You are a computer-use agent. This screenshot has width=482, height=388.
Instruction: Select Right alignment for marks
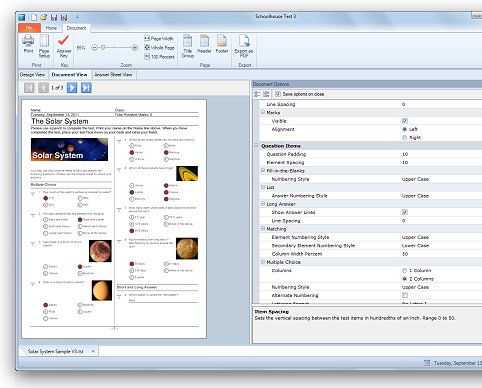click(x=405, y=138)
